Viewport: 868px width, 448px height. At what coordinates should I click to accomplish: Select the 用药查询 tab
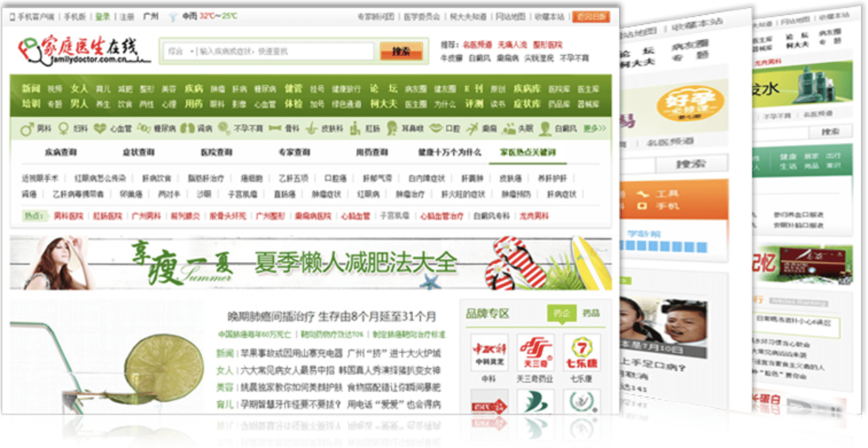tap(372, 152)
